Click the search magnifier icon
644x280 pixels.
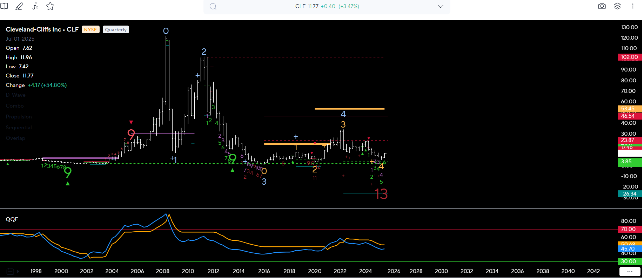[x=213, y=6]
